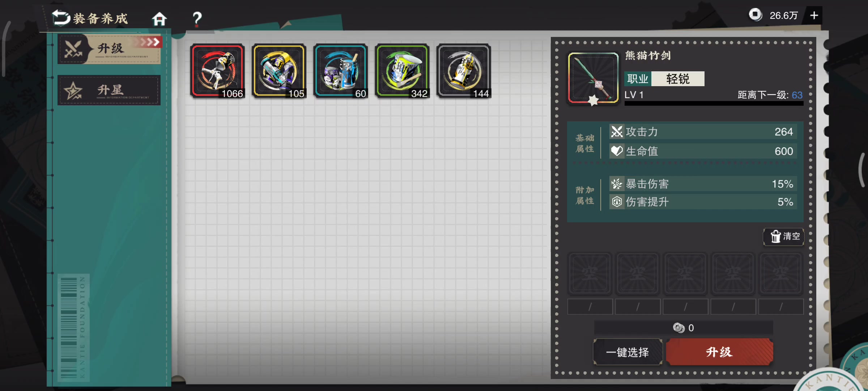Viewport: 868px width, 391px height.
Task: Switch to the 升级 tab
Action: [x=109, y=49]
